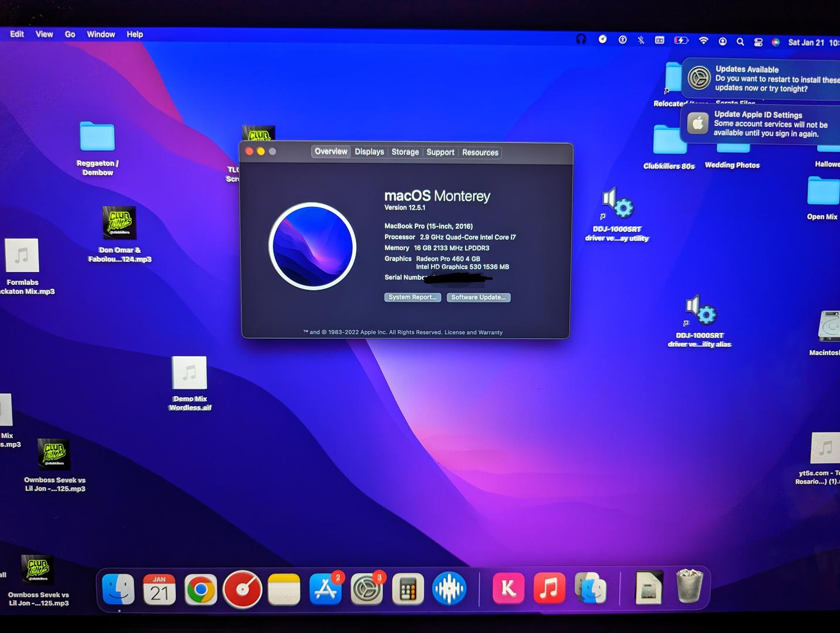Click the keyboard input menu icon
The height and width of the screenshot is (633, 840).
tap(660, 40)
